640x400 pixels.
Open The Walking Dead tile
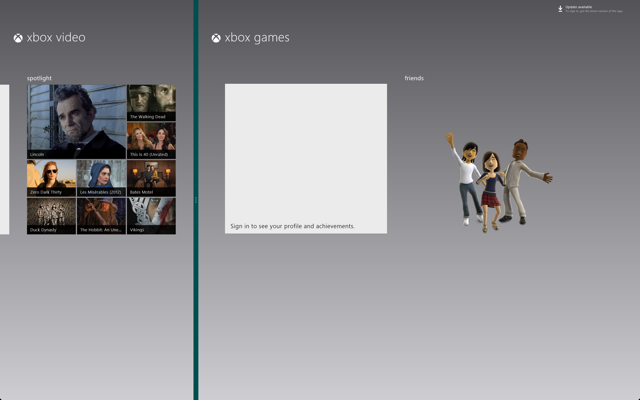pyautogui.click(x=151, y=103)
